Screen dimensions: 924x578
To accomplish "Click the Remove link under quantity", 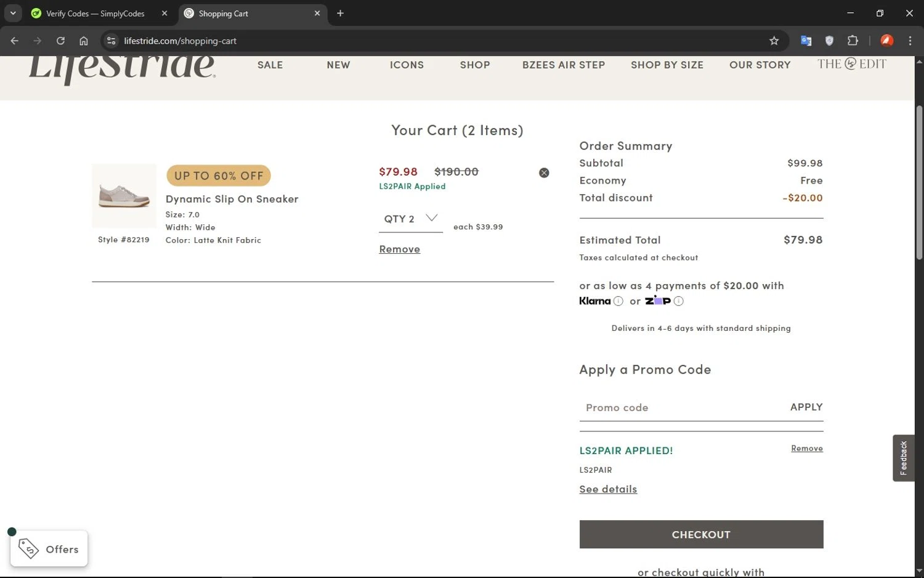I will point(399,249).
